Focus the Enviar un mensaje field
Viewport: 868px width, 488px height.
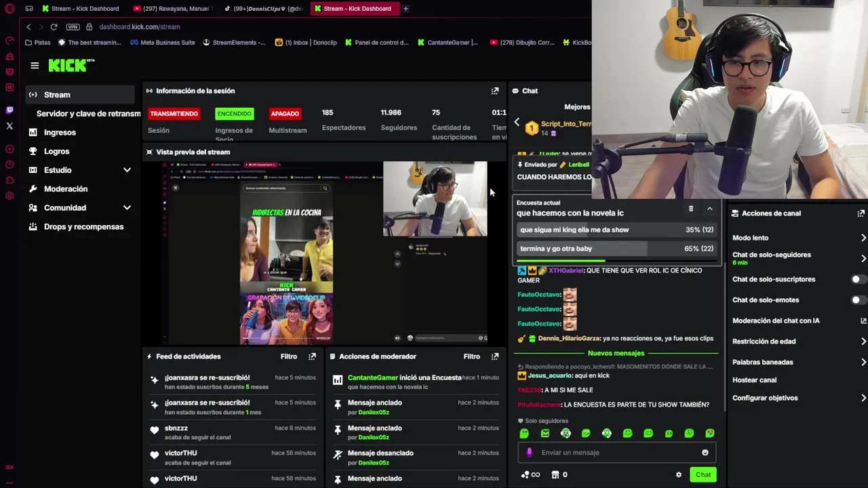[x=616, y=453]
